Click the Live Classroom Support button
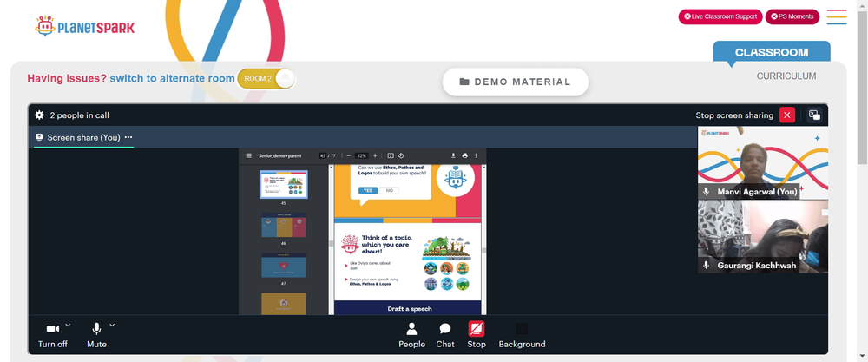 click(x=720, y=16)
